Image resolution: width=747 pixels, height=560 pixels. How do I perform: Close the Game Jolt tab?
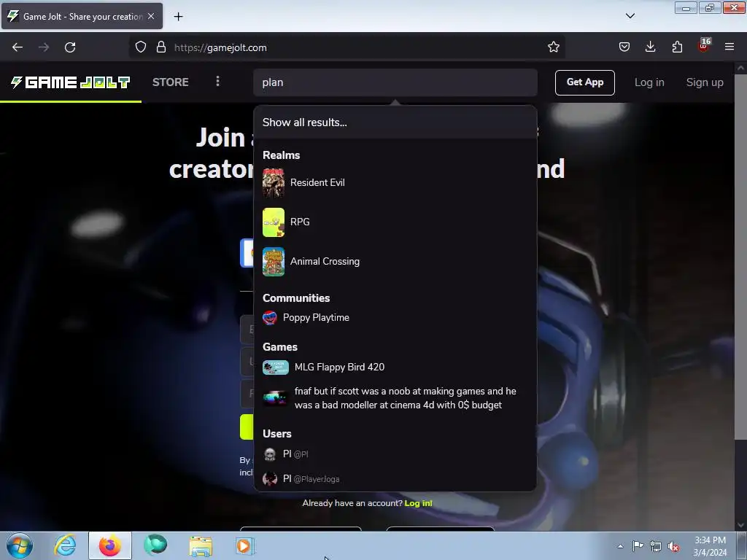(151, 16)
